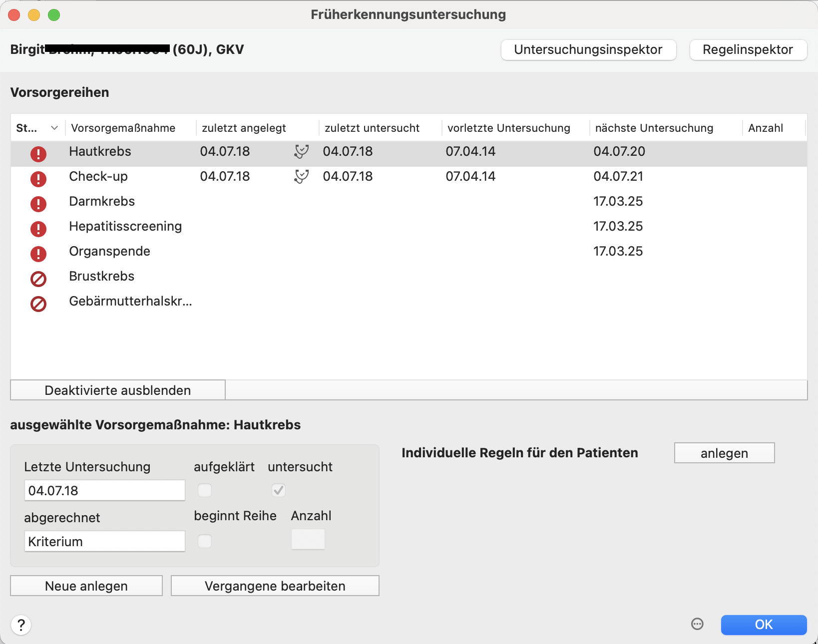The image size is (818, 644).
Task: Click the red warning icon beside Darmkrebs
Action: tap(38, 204)
